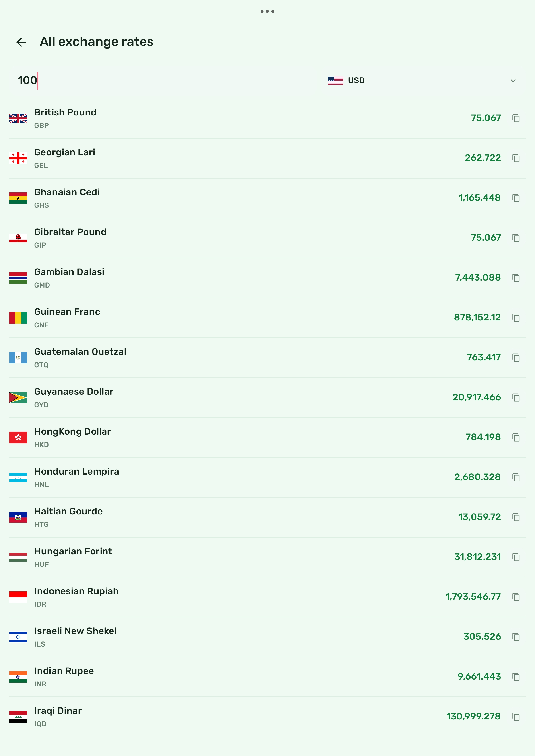Viewport: 535px width, 756px height.
Task: Copy the Iraqi Dinar value
Action: [516, 717]
